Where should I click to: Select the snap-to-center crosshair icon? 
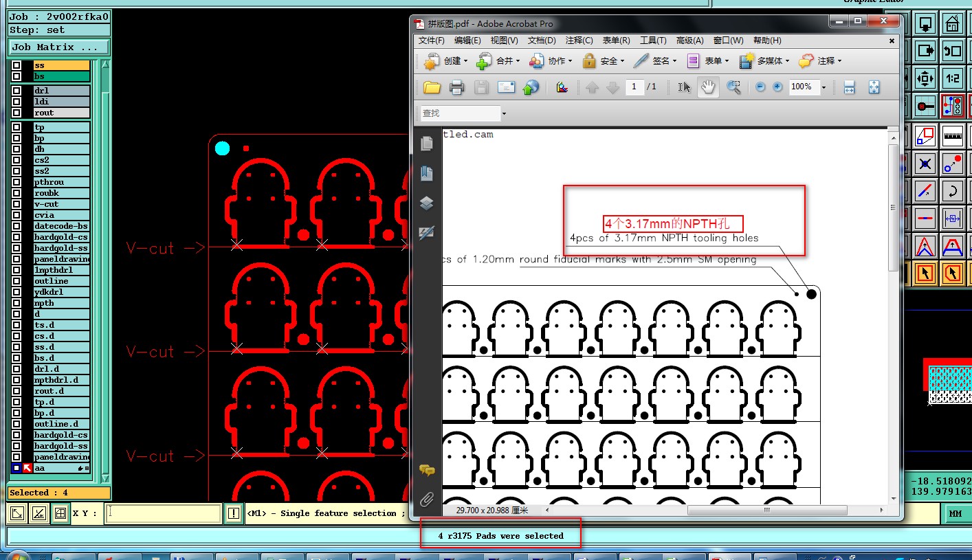(925, 164)
